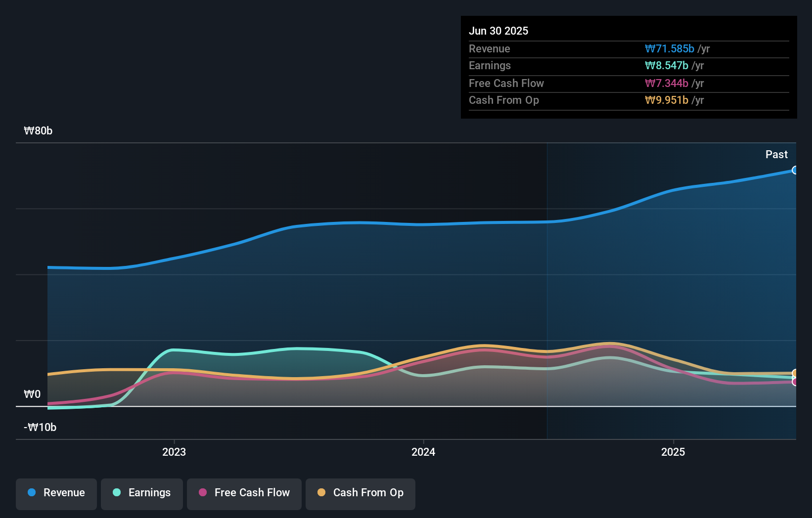Click the ₩8.547b Earnings value link
Viewport: 812px width, 518px height.
pos(666,65)
